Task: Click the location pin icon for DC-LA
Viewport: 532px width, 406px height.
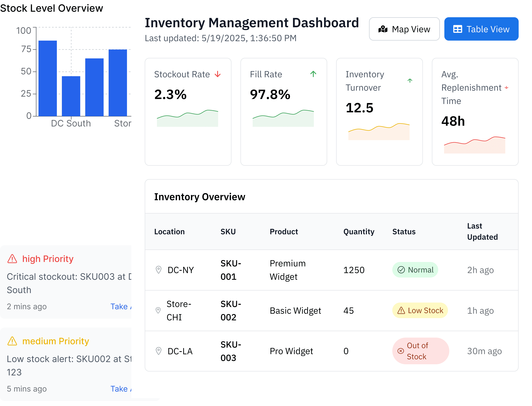Action: coord(158,351)
